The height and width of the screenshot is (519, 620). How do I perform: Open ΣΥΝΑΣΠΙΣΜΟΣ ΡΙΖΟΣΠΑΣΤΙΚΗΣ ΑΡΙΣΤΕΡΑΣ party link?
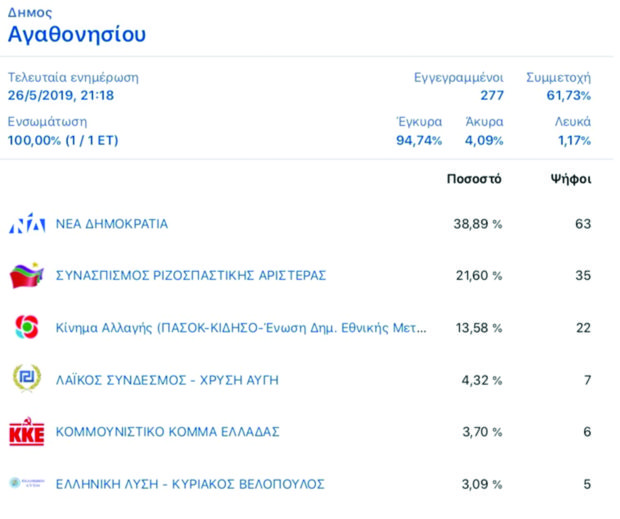[191, 276]
